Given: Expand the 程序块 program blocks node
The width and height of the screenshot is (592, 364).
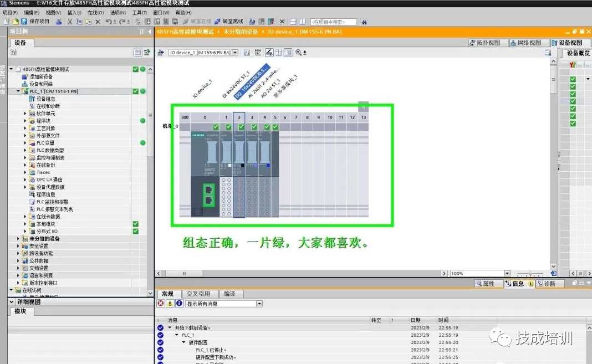Looking at the screenshot, I should click(x=25, y=121).
